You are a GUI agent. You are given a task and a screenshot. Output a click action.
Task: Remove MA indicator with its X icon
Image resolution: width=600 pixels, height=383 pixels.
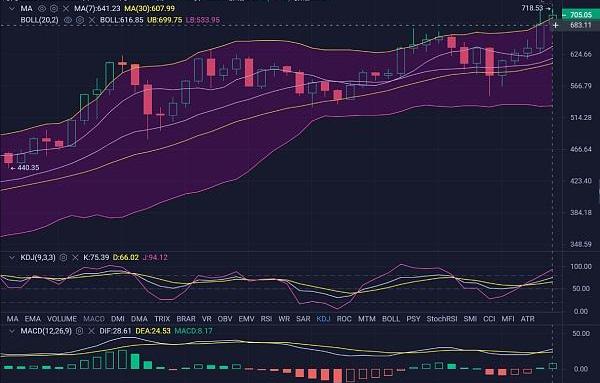66,8
